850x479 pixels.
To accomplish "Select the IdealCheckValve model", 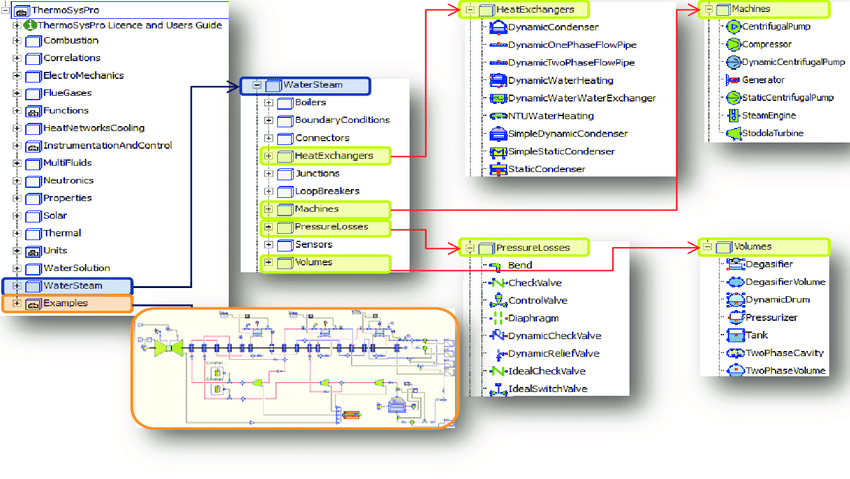I will (547, 371).
